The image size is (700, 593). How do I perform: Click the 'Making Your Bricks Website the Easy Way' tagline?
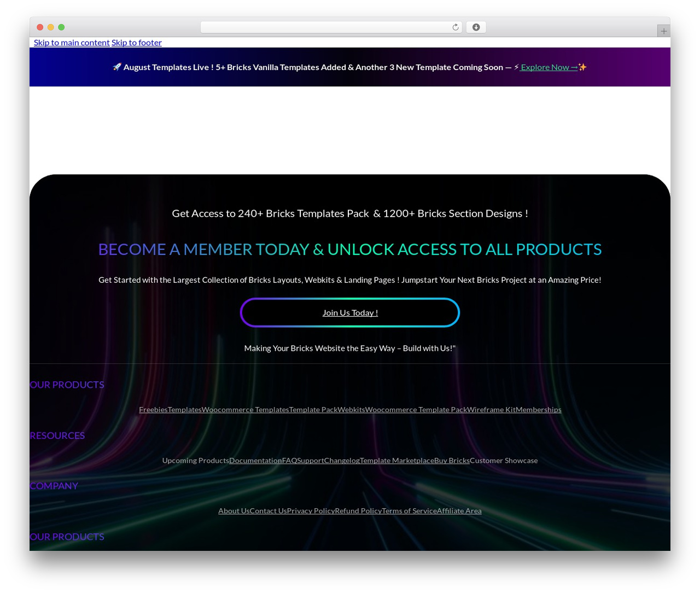pos(350,348)
